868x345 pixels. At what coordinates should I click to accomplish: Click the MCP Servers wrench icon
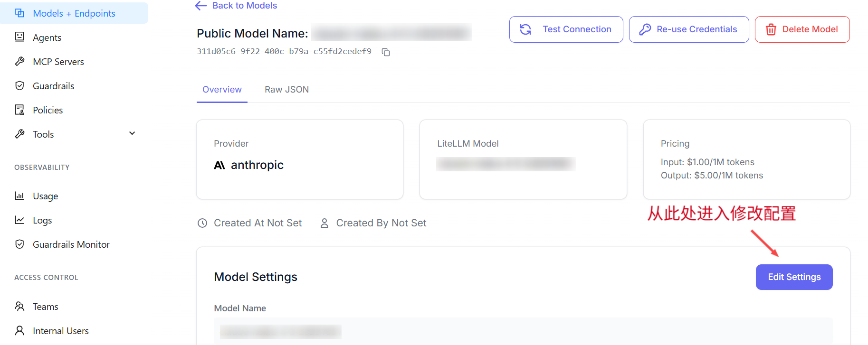(x=19, y=62)
